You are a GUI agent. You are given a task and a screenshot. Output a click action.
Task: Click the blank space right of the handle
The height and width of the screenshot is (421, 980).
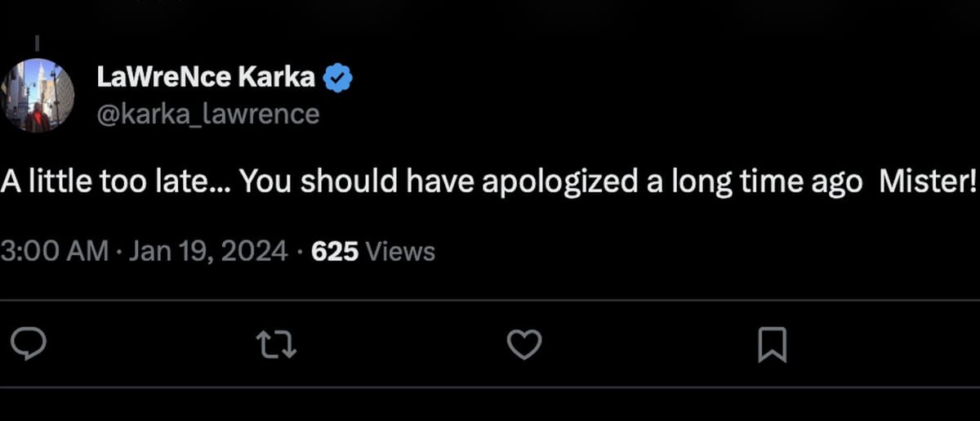pos(572,113)
